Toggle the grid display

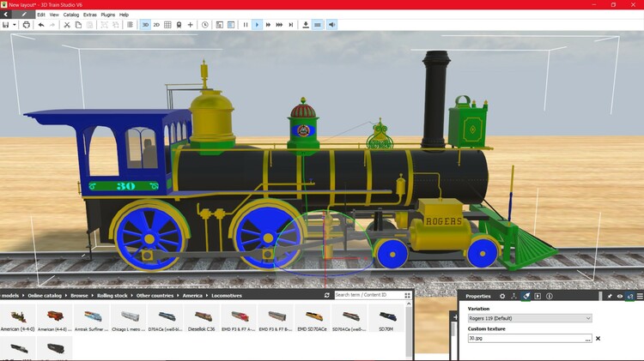point(167,25)
